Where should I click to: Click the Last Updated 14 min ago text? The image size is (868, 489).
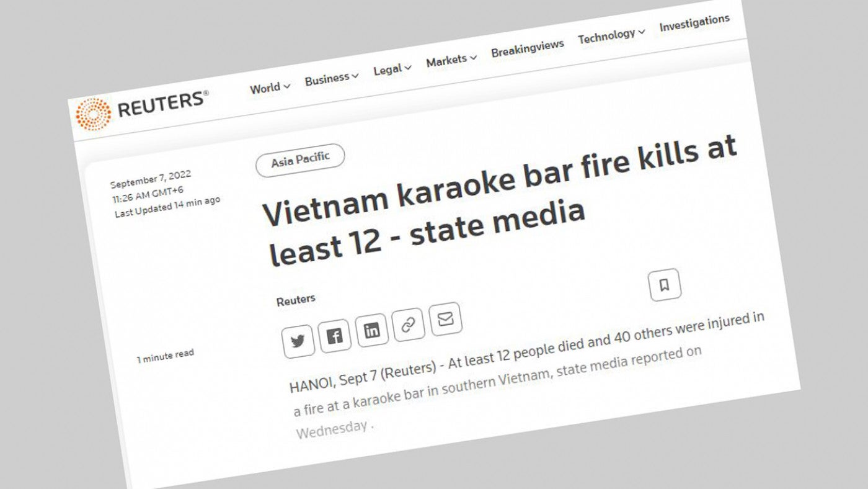coord(167,207)
